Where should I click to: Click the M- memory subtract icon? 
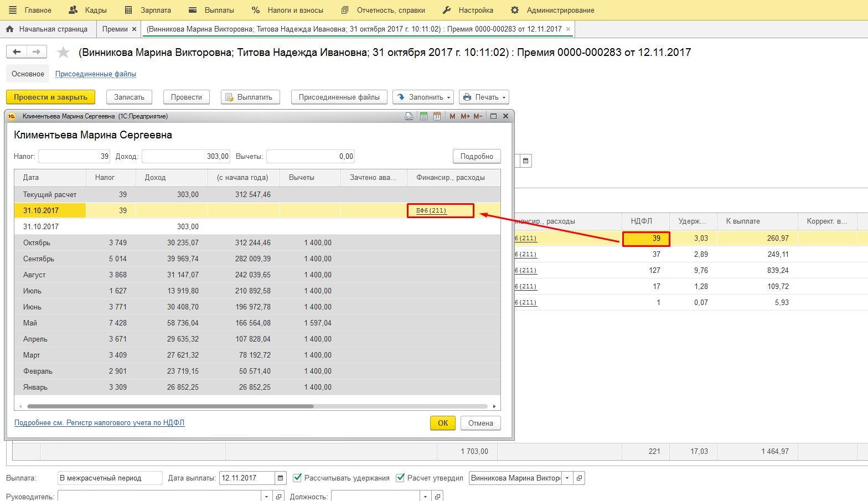pos(478,116)
